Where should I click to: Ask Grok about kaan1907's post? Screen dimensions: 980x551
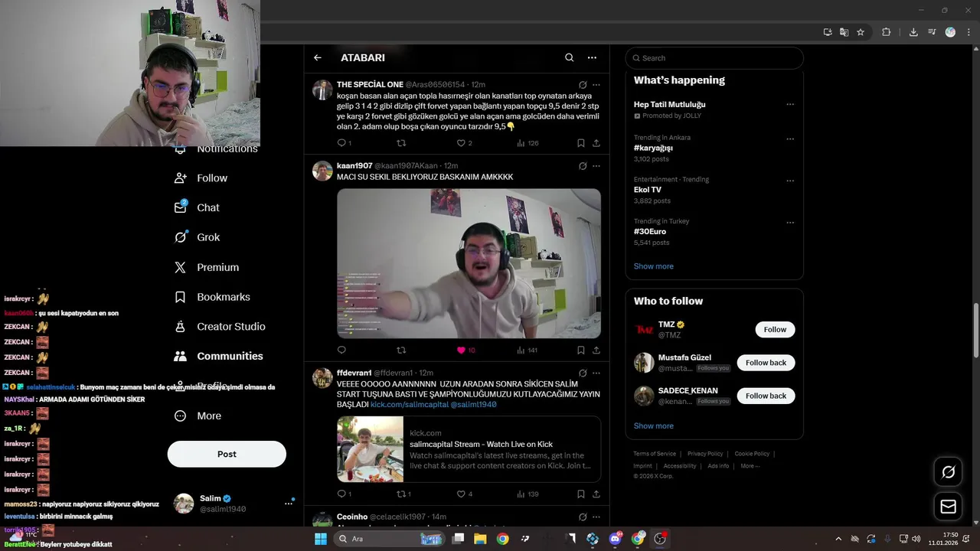point(583,166)
